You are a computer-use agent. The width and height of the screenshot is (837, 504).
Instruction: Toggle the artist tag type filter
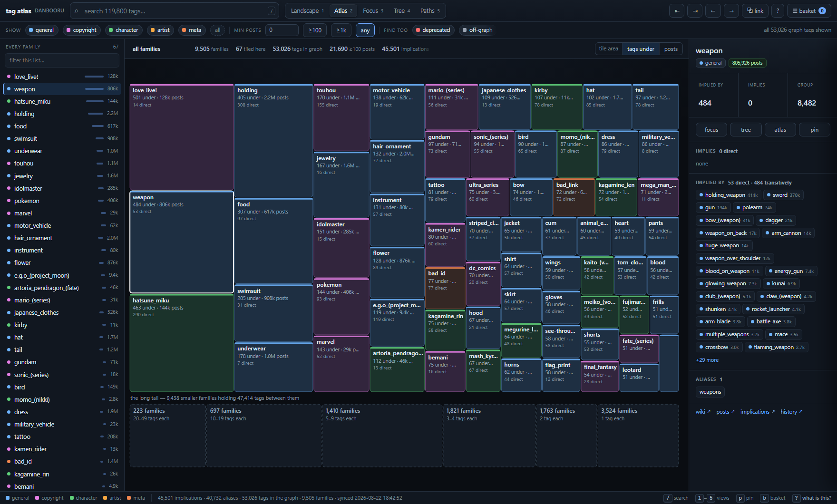pyautogui.click(x=160, y=30)
